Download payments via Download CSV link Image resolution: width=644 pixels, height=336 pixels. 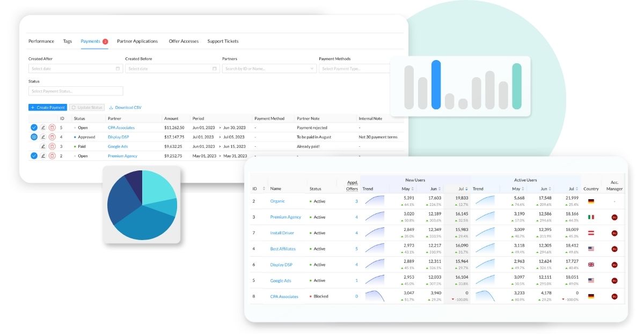(x=125, y=107)
